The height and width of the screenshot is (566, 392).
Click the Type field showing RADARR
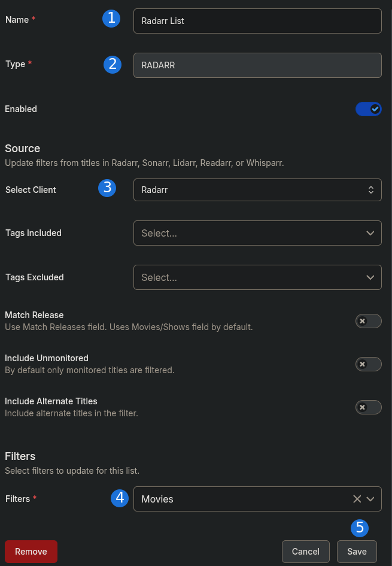[x=257, y=65]
